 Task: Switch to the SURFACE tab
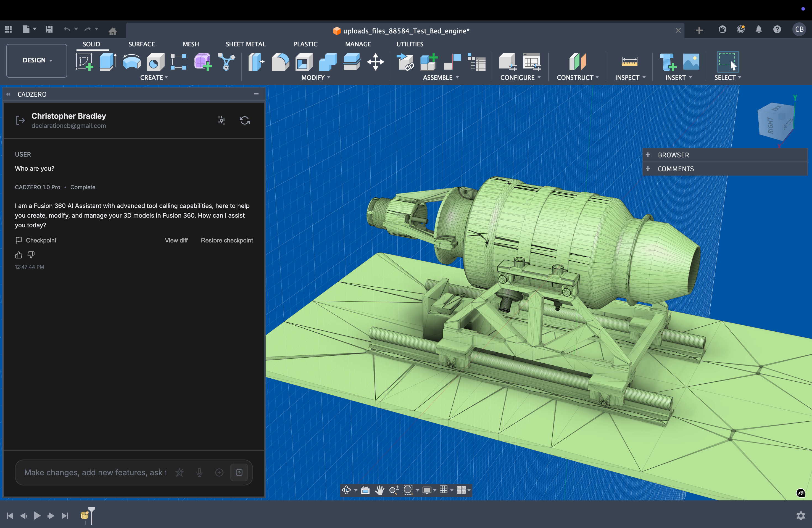pyautogui.click(x=142, y=44)
